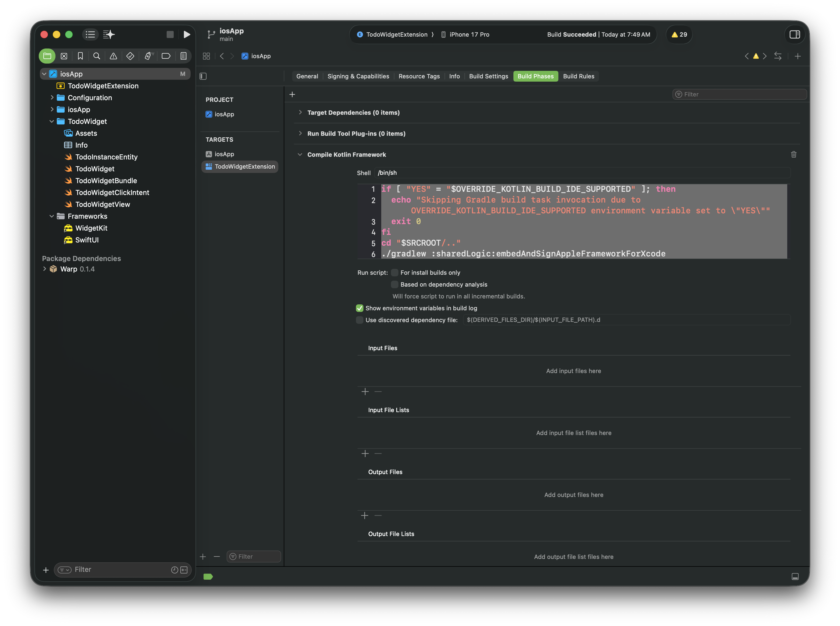
Task: Add an output file with plus button
Action: coord(365,515)
